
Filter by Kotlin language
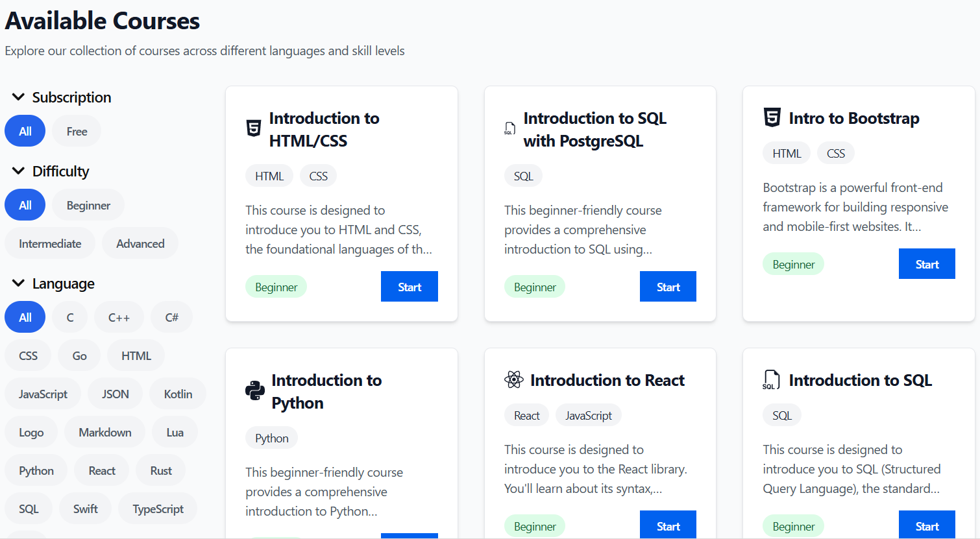(178, 394)
